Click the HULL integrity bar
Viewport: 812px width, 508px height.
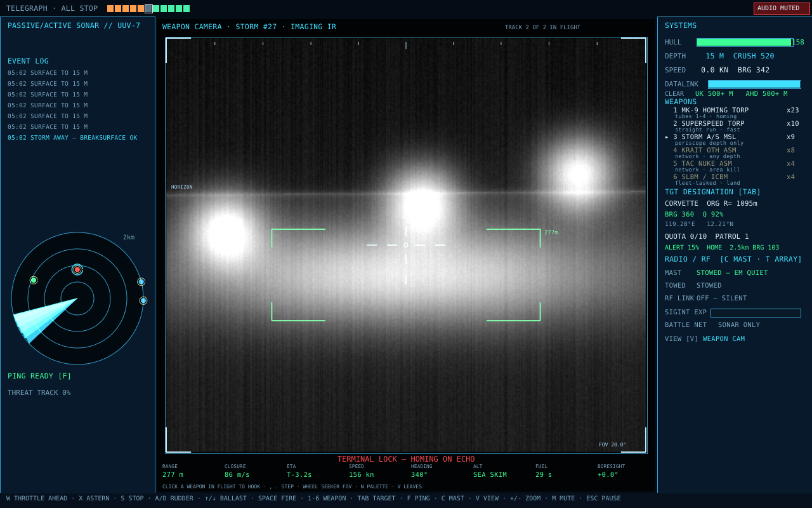click(745, 43)
